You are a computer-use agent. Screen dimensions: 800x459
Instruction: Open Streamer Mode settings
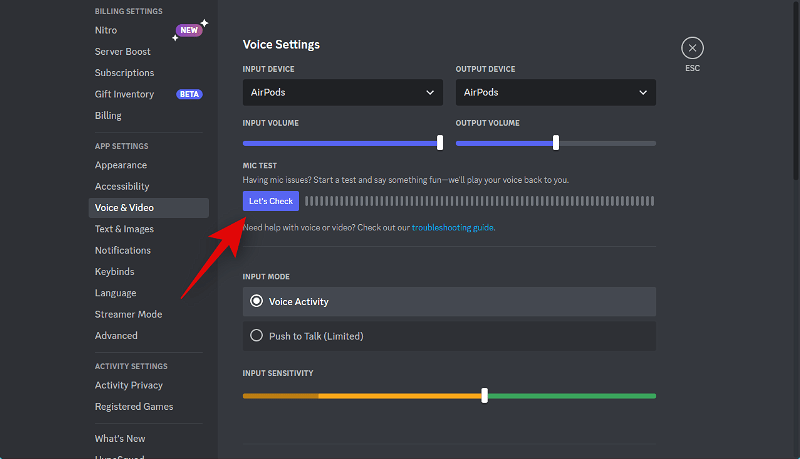[x=128, y=314]
